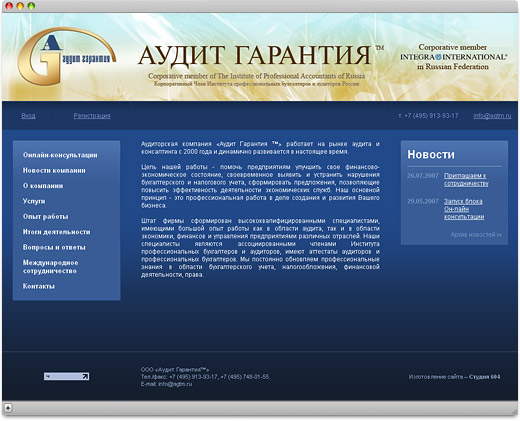Open Вопросы и ответы page
The image size is (520, 421).
[x=54, y=247]
